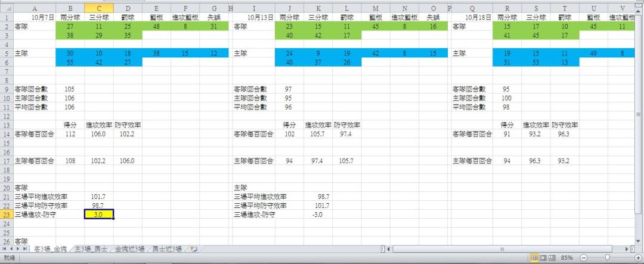The width and height of the screenshot is (644, 264).
Task: Click cell with date 10月13日
Action: pos(254,17)
